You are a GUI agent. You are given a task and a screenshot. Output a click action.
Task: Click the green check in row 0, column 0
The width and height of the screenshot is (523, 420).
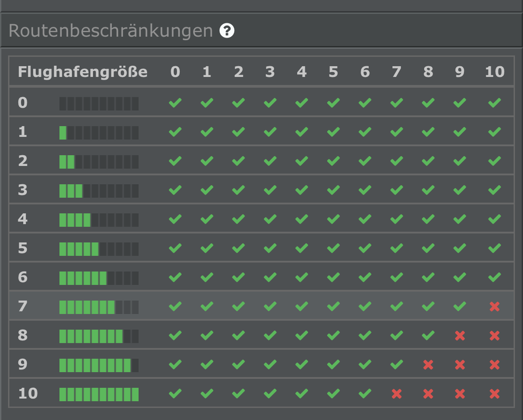pos(175,103)
